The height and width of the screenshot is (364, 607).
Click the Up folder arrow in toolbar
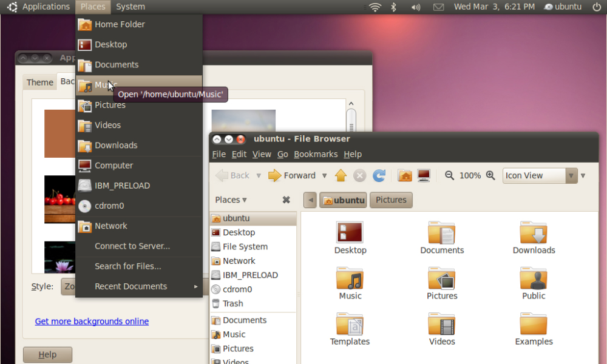click(341, 175)
